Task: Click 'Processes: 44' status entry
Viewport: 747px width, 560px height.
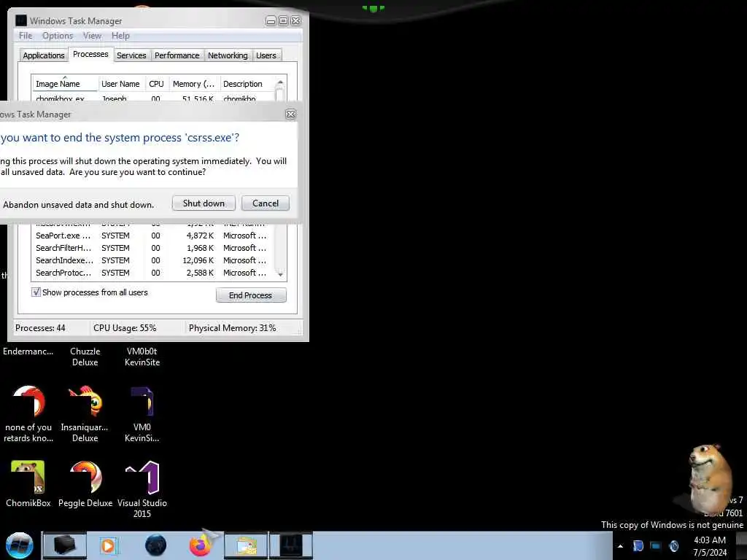Action: [x=40, y=328]
